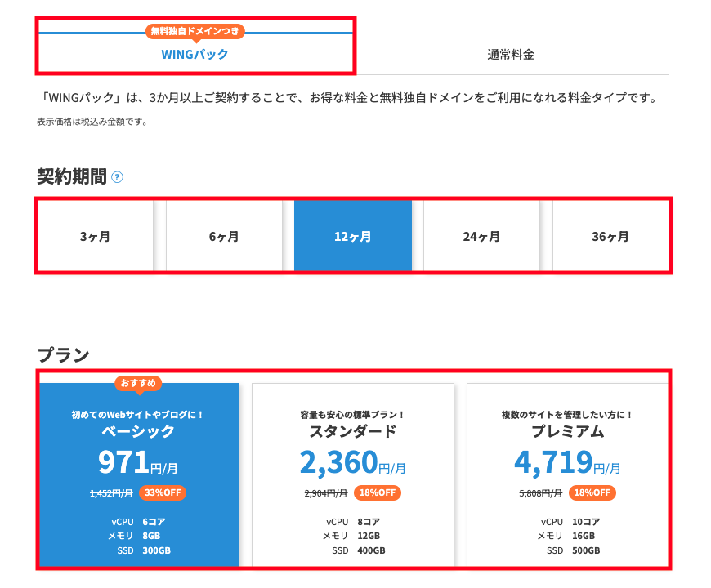711x588 pixels.
Task: Switch to the WINGパック tab
Action: [195, 54]
